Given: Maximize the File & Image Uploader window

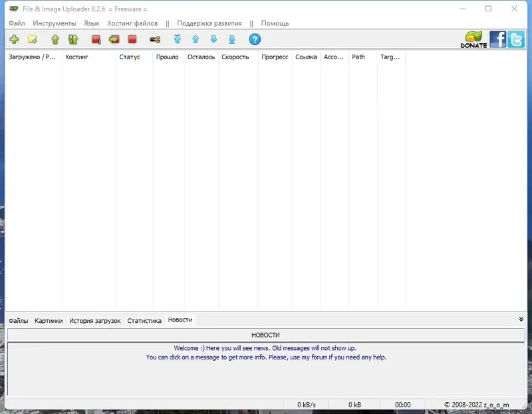Looking at the screenshot, I should 488,9.
